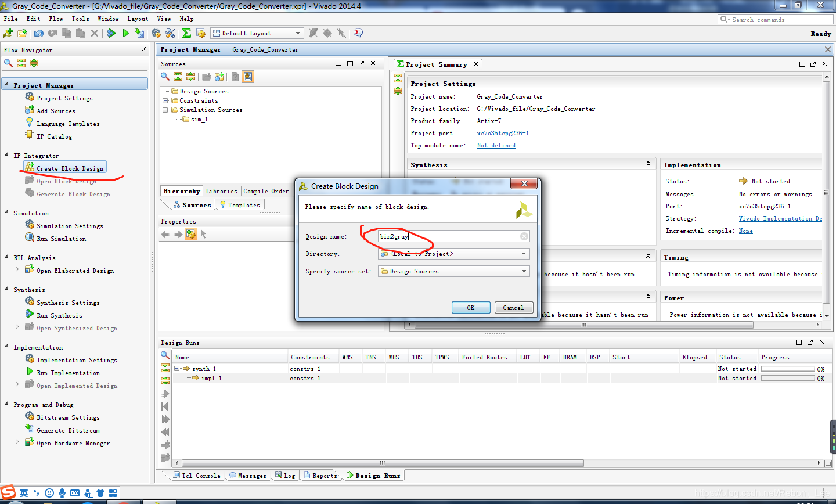
Task: Select sim_1 in the Sources tree
Action: pos(199,119)
